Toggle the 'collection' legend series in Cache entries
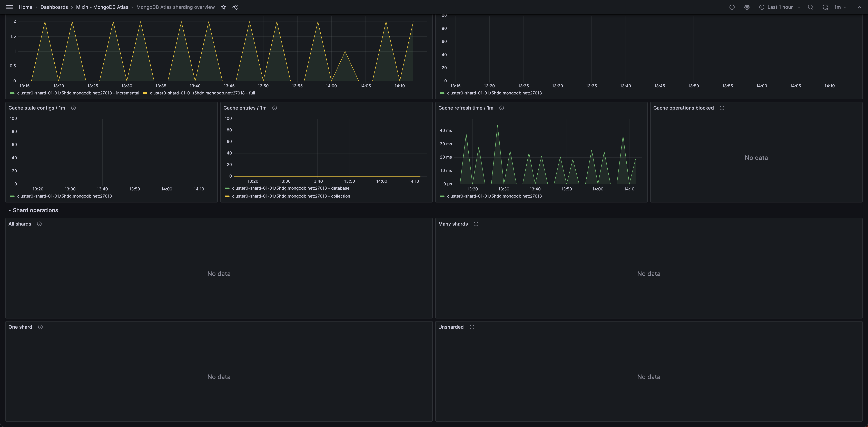 click(291, 196)
